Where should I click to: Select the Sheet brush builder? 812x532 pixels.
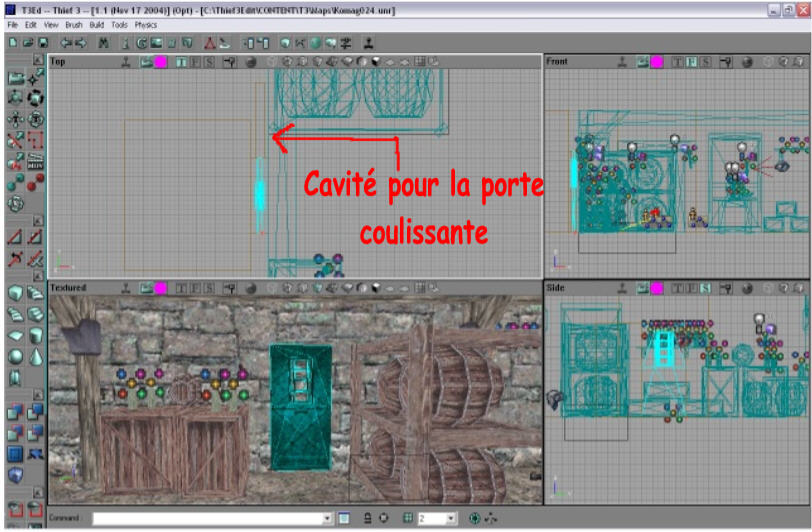click(16, 335)
